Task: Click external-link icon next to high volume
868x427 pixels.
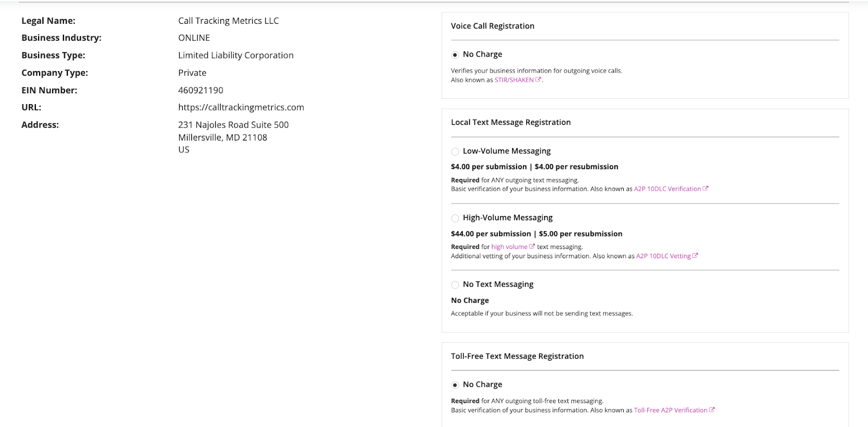Action: pyautogui.click(x=532, y=246)
